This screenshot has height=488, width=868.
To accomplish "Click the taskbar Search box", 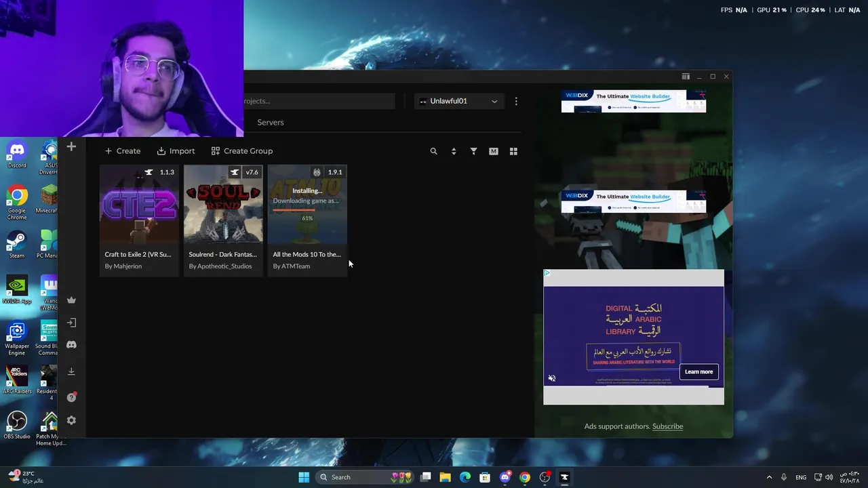I will click(366, 477).
